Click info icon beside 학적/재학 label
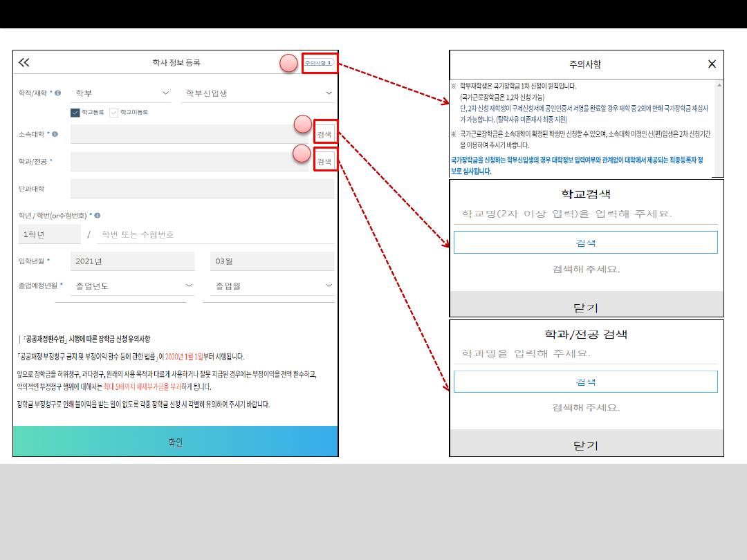Viewport: 747px width, 560px height. click(x=57, y=93)
